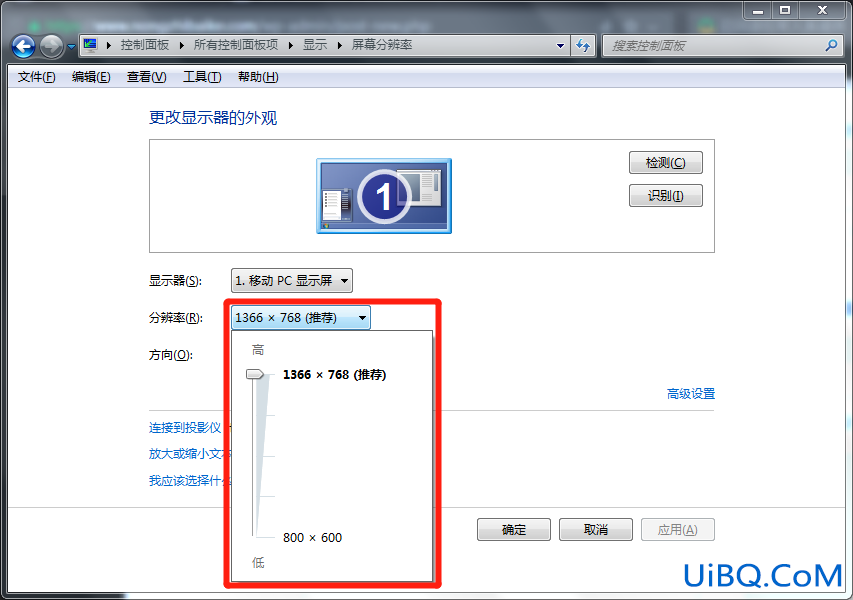This screenshot has height=600, width=853.
Task: Click the Back navigation arrow
Action: (x=23, y=46)
